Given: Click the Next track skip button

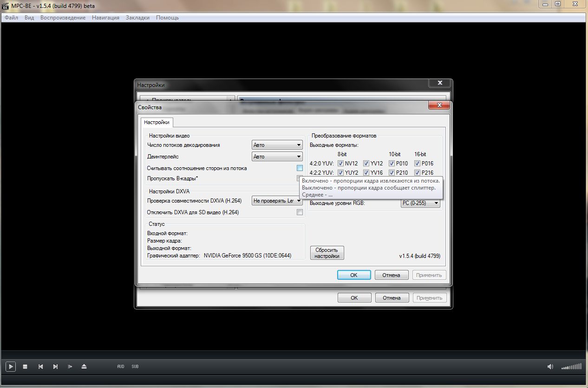Looking at the screenshot, I should click(55, 367).
